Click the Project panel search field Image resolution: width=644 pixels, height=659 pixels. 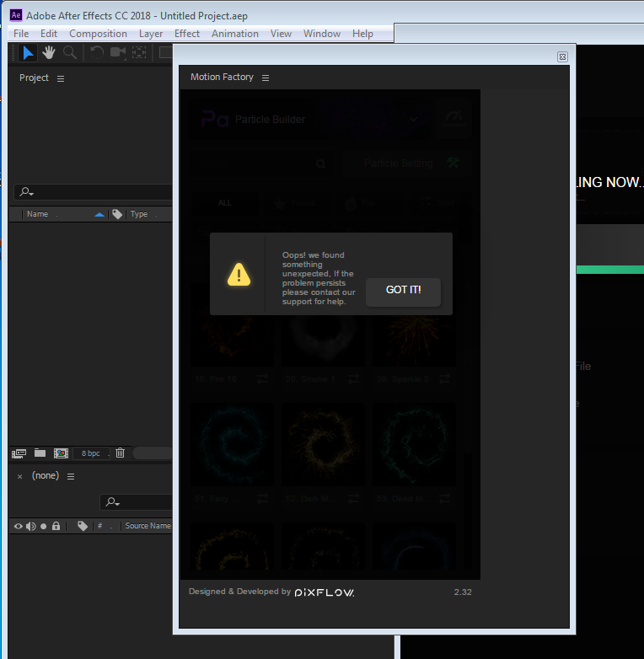pos(94,192)
